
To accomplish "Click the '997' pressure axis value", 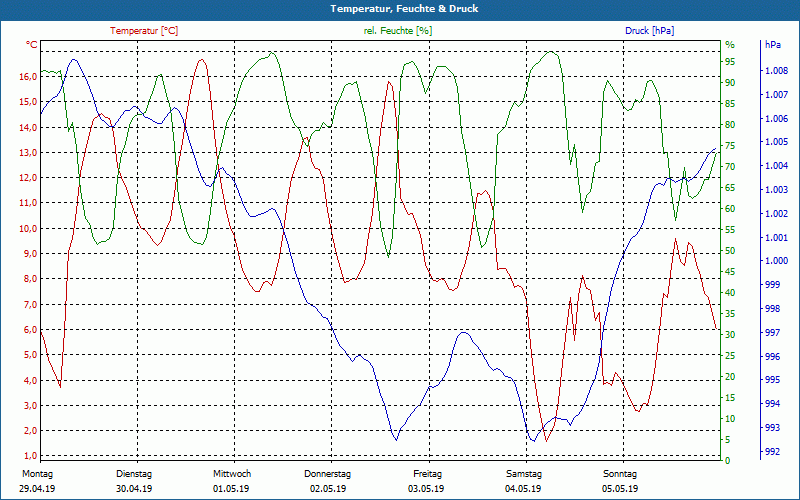I will pyautogui.click(x=773, y=333).
